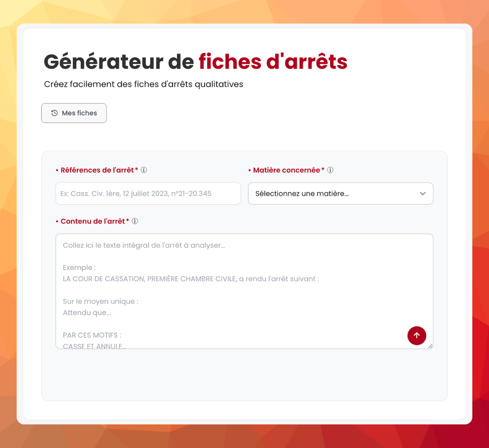This screenshot has height=448, width=489.
Task: Show the info tooltip for Contenu de l'arrêt
Action: [x=135, y=221]
